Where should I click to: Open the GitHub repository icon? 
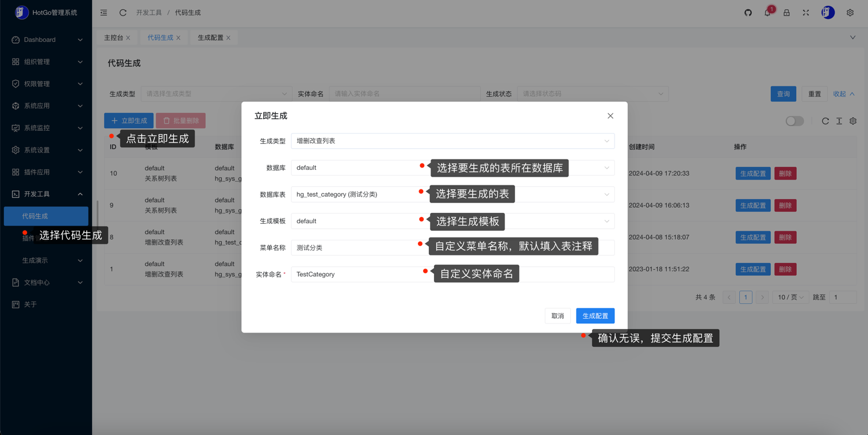748,13
